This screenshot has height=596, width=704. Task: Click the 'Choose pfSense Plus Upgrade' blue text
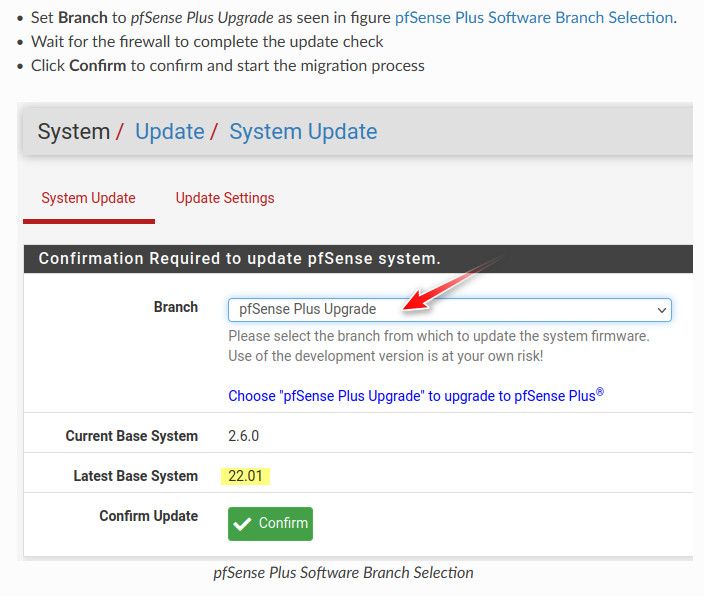pyautogui.click(x=416, y=395)
